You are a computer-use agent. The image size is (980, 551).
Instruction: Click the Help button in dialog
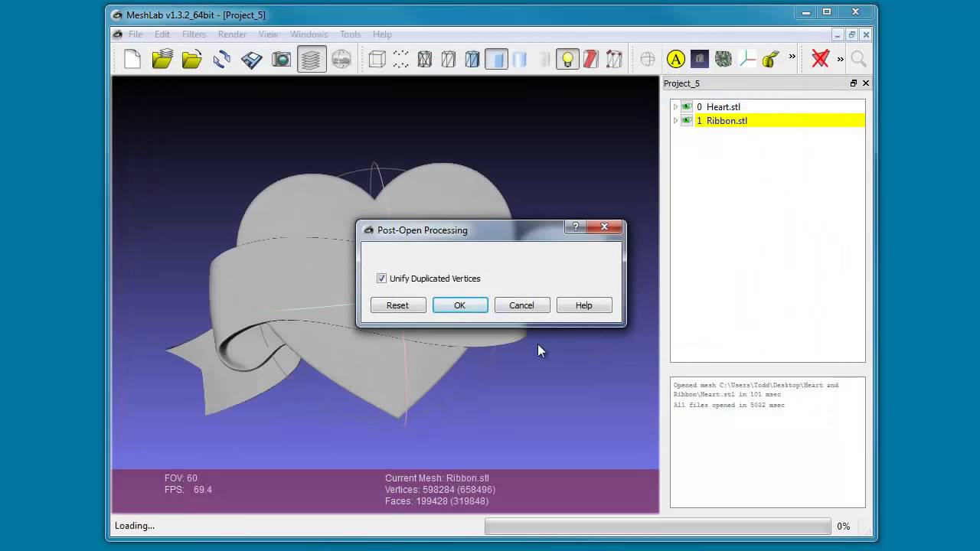pos(583,305)
